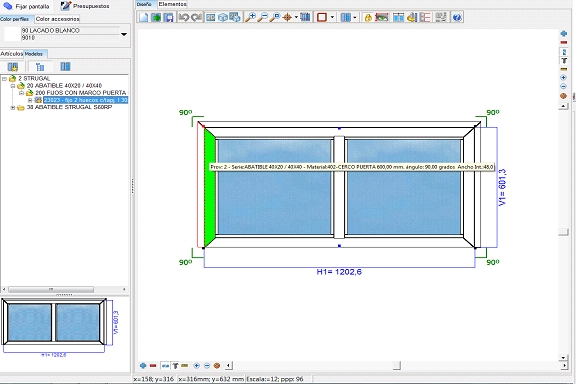Select the red rectangle frame shape tool
Screen dimensions: 576x384
pos(322,17)
